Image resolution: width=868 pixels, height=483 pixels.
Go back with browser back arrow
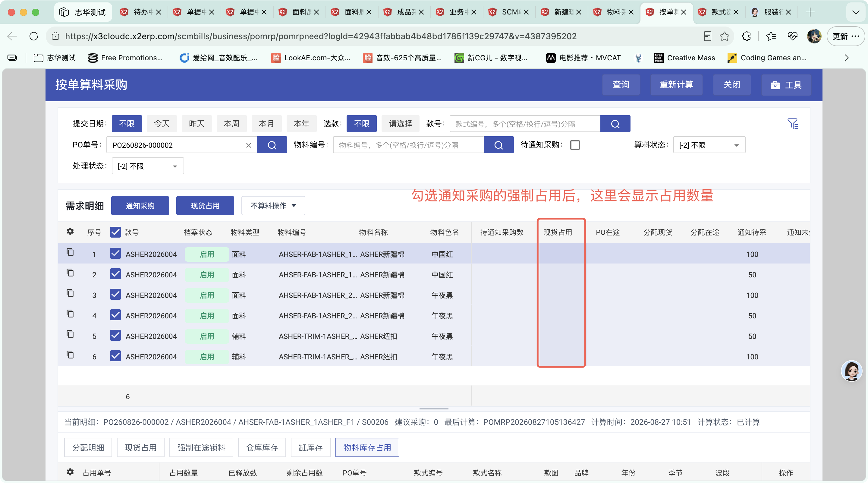pos(12,36)
